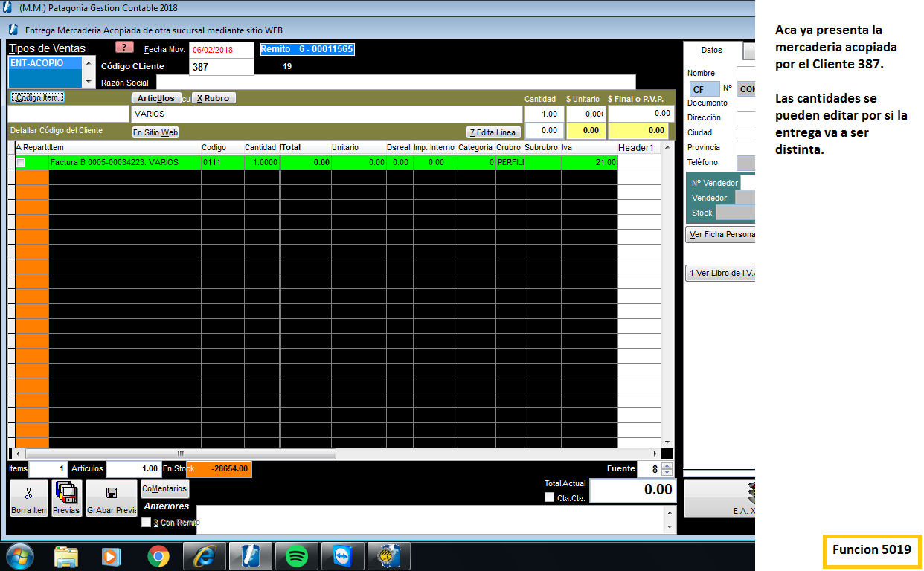This screenshot has height=571, width=924.
Task: Click the last taskbar icon with gear
Action: pyautogui.click(x=389, y=555)
